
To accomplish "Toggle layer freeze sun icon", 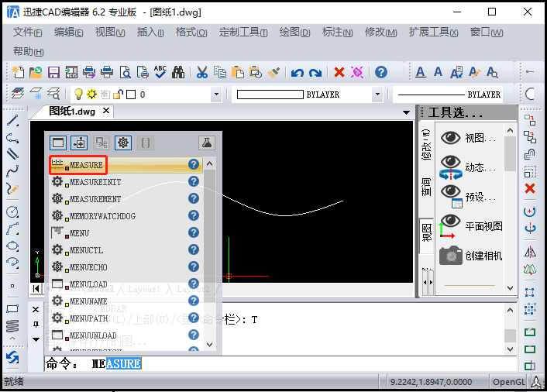I will coord(91,95).
